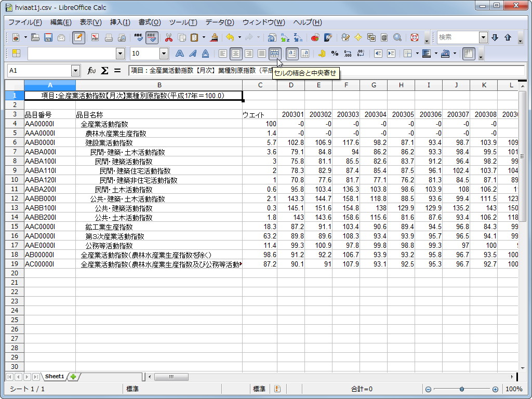Open the font size dropdown

[x=164, y=54]
